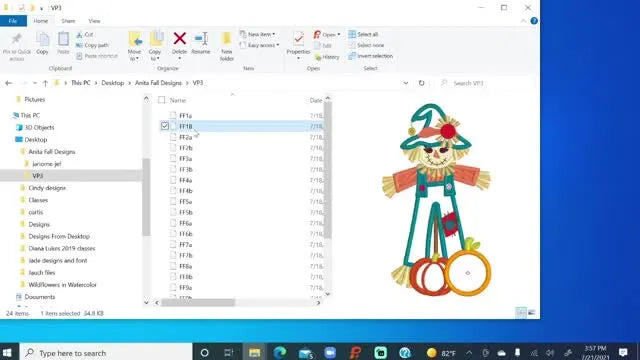
Task: Click This PC in the breadcrumb path
Action: pyautogui.click(x=80, y=83)
